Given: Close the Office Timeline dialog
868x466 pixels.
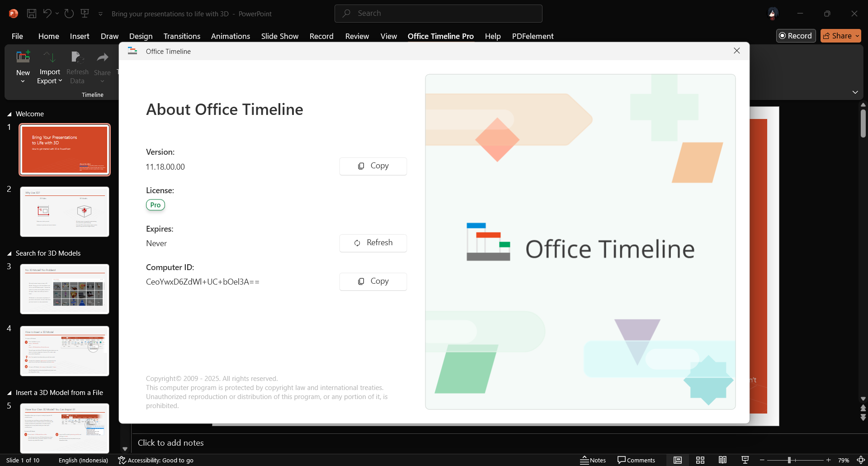Looking at the screenshot, I should click(x=737, y=51).
